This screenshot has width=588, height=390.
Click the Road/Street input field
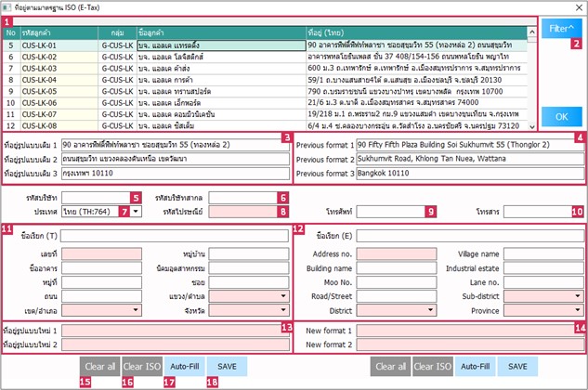[397, 296]
